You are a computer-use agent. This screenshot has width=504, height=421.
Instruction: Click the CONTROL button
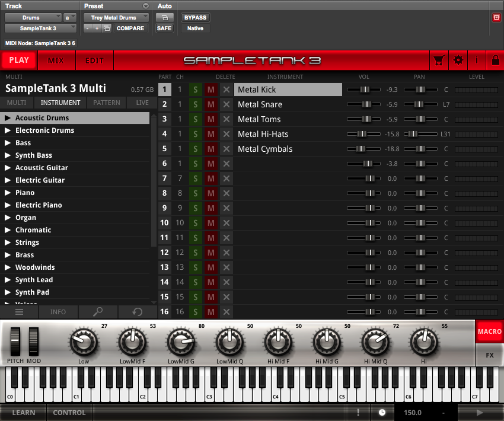pyautogui.click(x=69, y=412)
